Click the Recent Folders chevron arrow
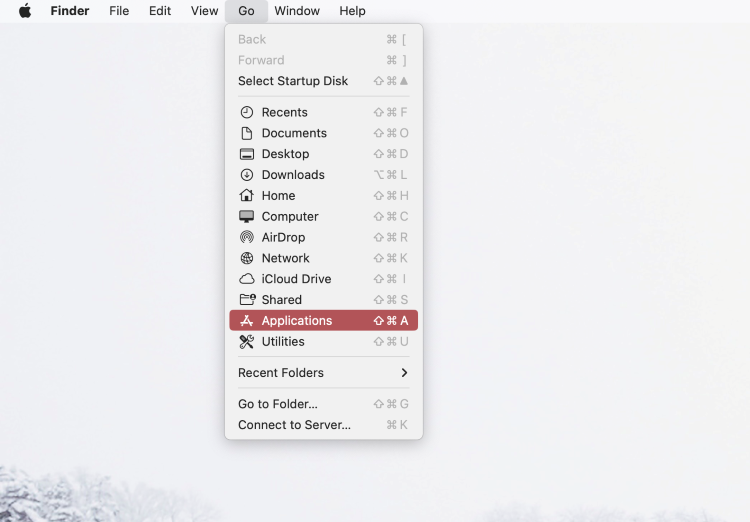This screenshot has width=750, height=522. tap(404, 373)
